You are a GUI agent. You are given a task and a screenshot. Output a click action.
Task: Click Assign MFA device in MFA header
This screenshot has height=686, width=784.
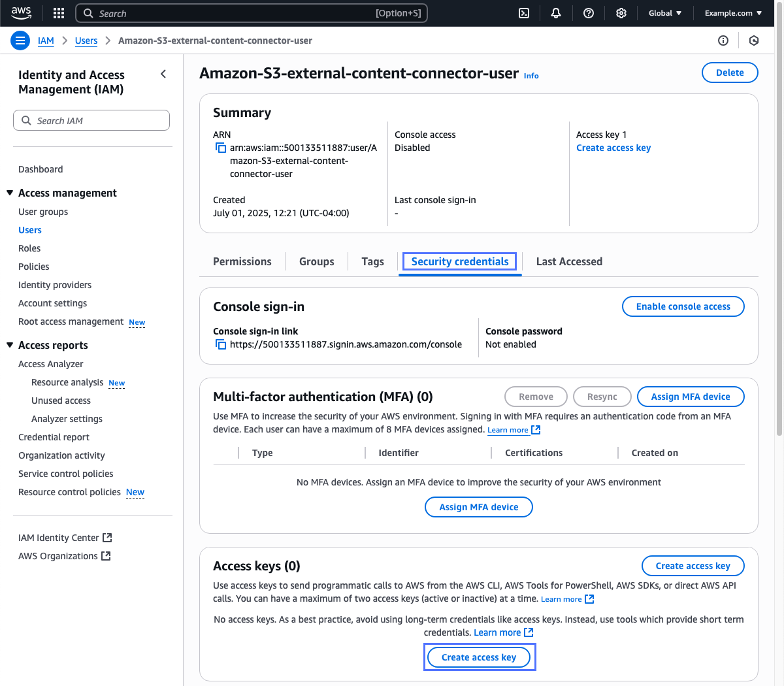(x=691, y=397)
